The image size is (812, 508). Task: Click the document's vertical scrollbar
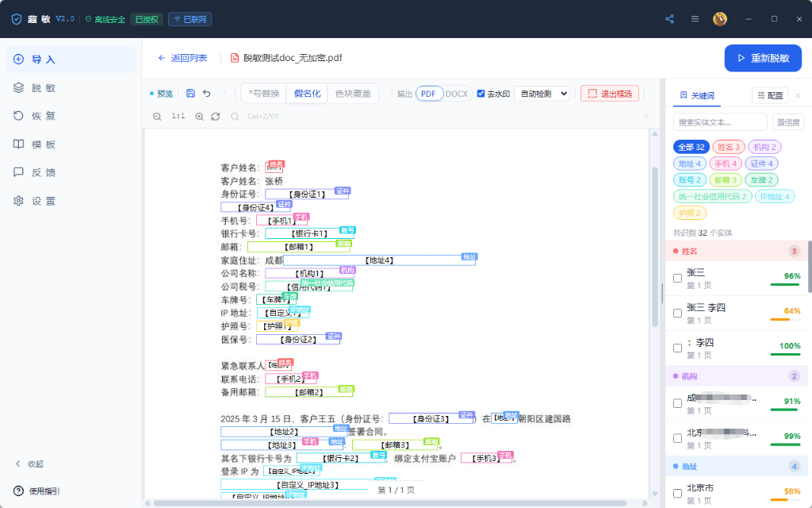point(655,247)
